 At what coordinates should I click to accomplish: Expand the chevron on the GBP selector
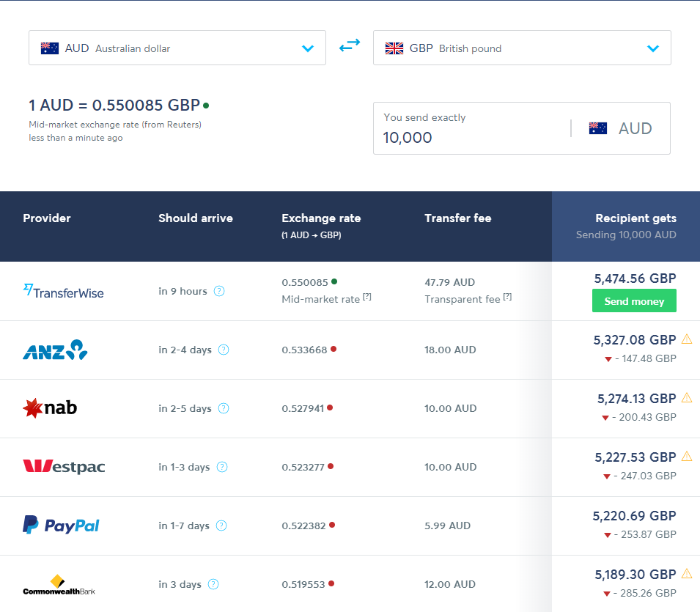[x=652, y=48]
